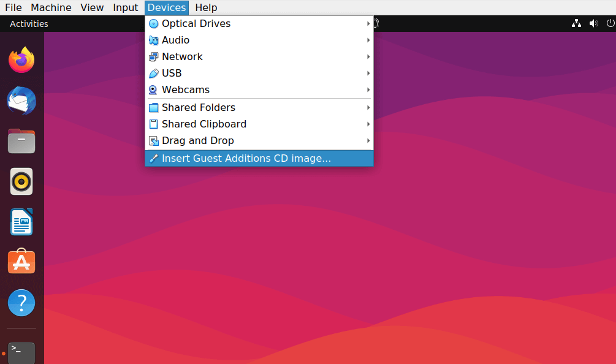Image resolution: width=616 pixels, height=364 pixels.
Task: Launch Rhythmbox music player
Action: click(21, 181)
